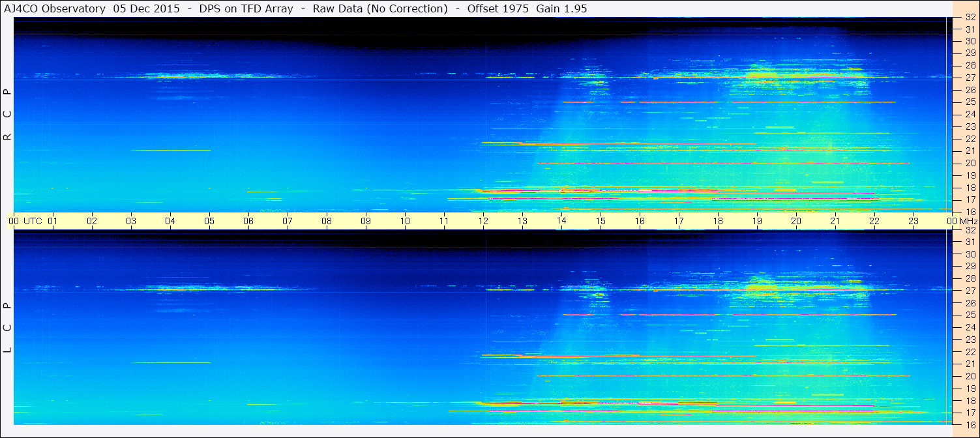Click the 18 MHz tick on the RCP scale
The height and width of the screenshot is (438, 980).
(x=970, y=187)
